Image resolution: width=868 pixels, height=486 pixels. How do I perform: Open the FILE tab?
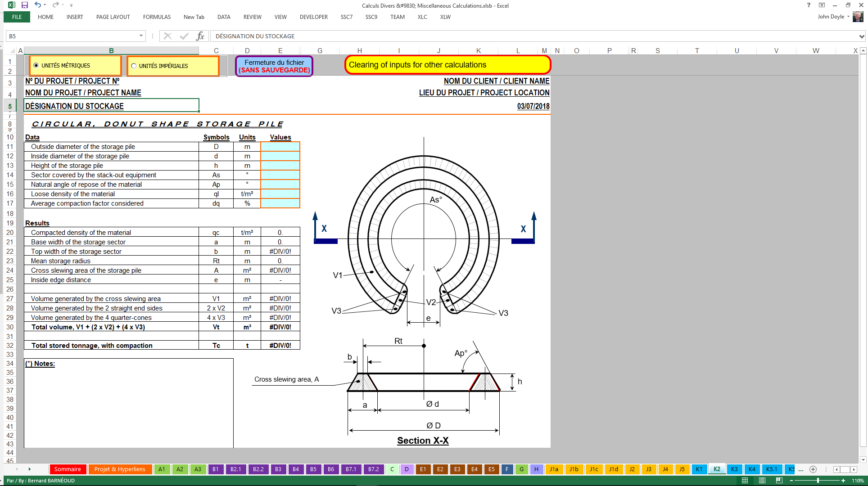click(17, 17)
